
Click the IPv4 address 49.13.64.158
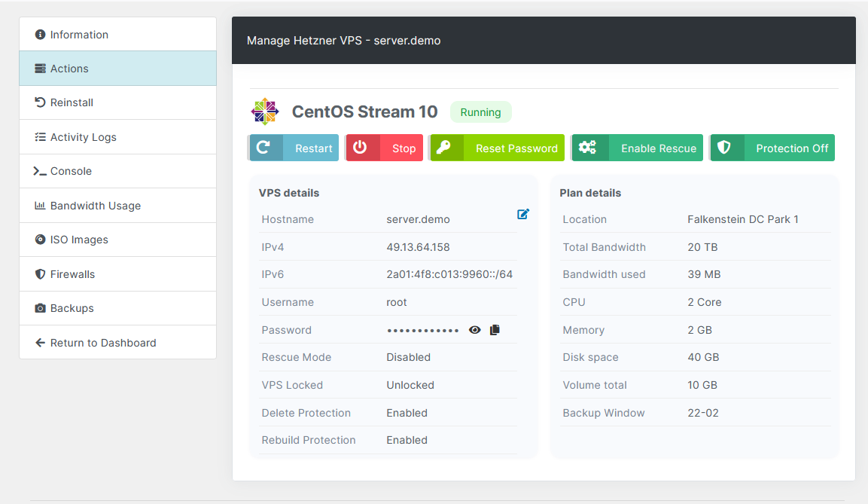pos(418,247)
